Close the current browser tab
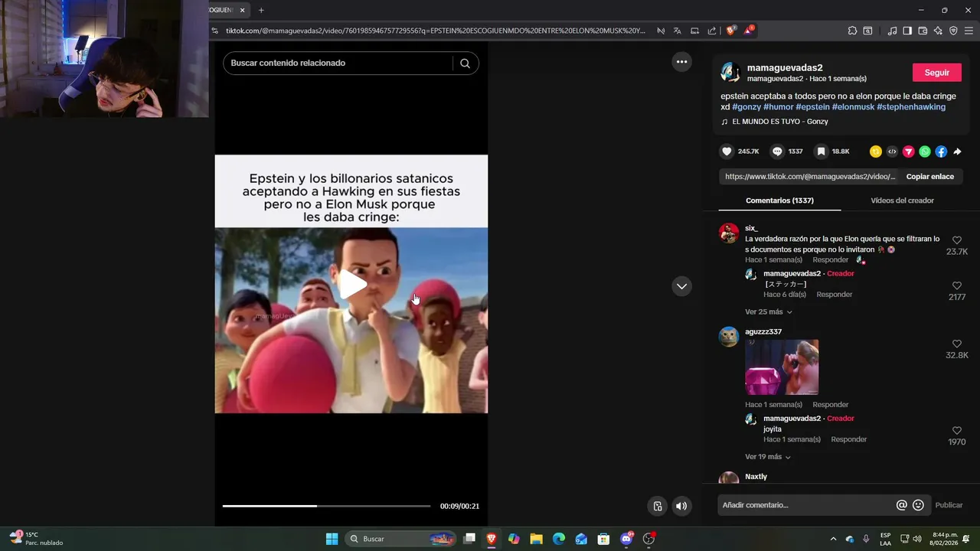This screenshot has width=980, height=551. tap(243, 10)
